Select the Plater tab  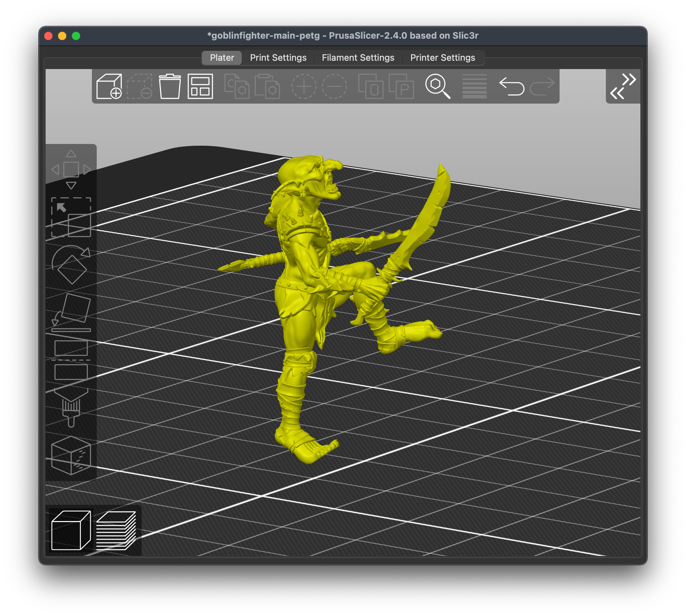222,58
